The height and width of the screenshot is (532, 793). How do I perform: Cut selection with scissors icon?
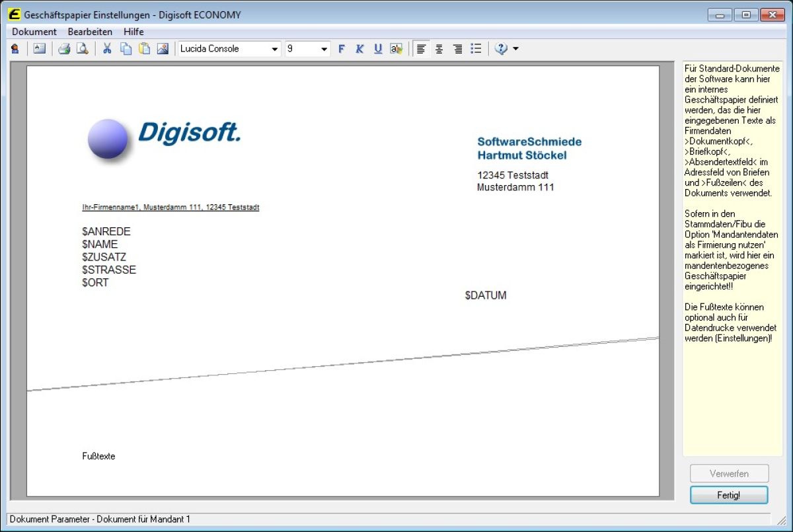click(107, 49)
